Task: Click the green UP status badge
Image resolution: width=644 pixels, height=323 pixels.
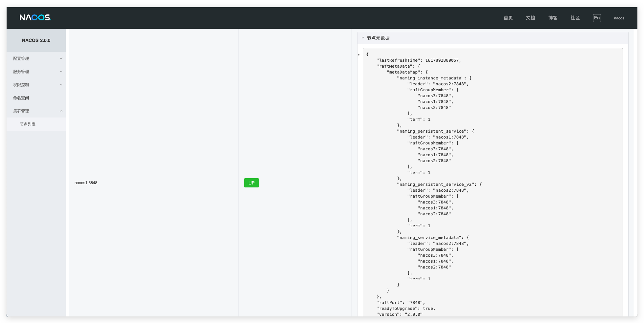Action: click(x=251, y=183)
